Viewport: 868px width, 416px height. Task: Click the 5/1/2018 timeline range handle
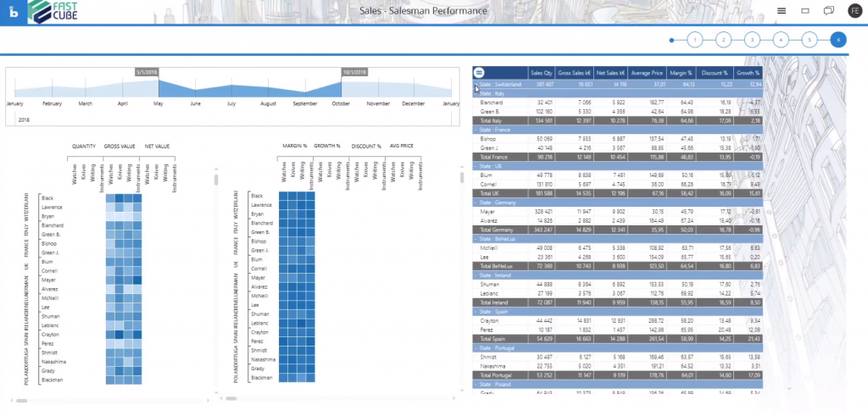pos(147,74)
